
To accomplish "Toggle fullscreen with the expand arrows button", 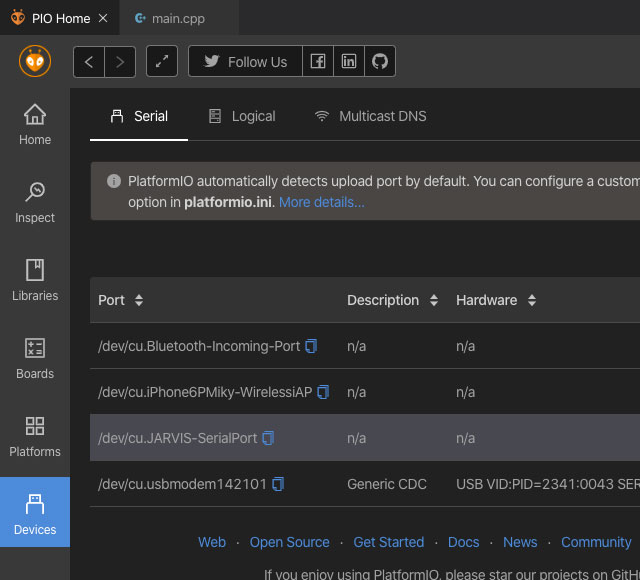I will (162, 62).
